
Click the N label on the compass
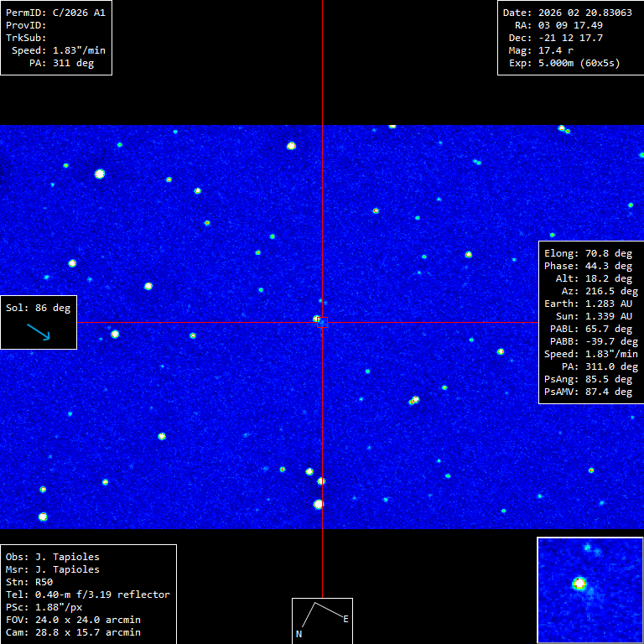tap(299, 635)
